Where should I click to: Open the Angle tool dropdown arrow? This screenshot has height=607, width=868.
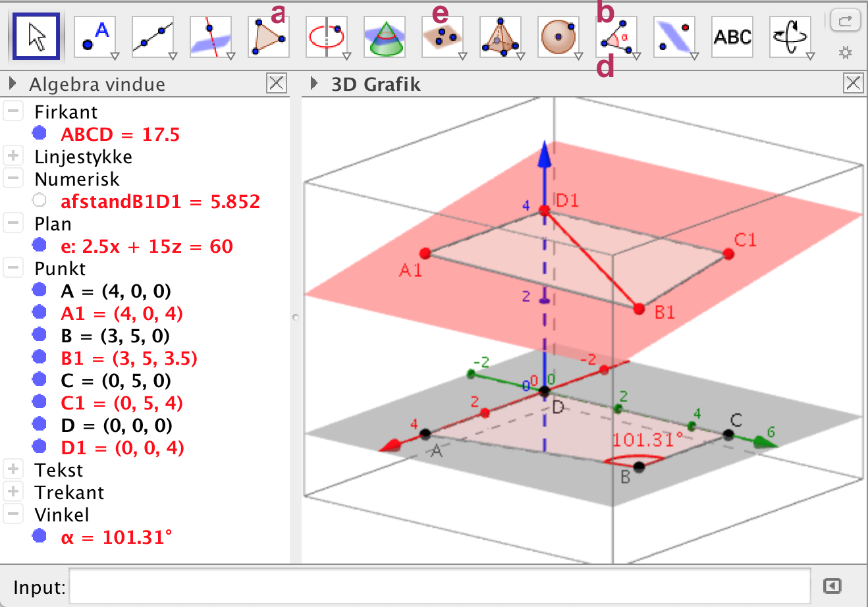pos(636,56)
